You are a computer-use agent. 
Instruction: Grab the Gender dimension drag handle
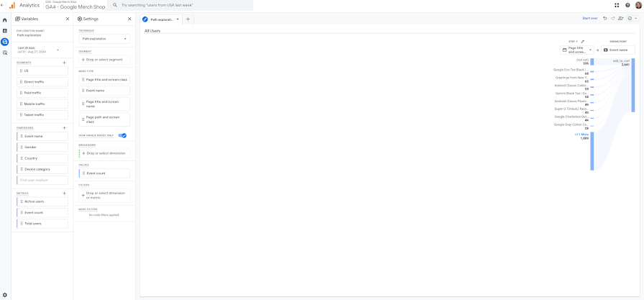(22, 147)
